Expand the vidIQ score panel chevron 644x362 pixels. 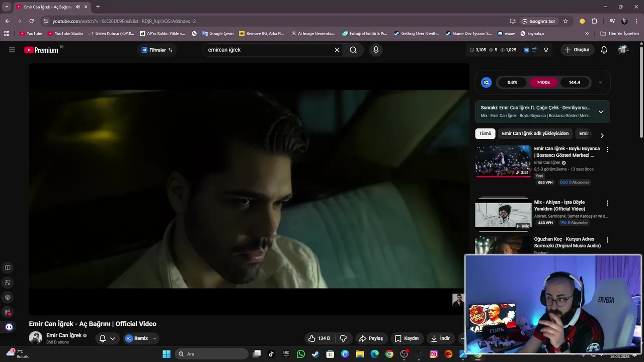(600, 82)
